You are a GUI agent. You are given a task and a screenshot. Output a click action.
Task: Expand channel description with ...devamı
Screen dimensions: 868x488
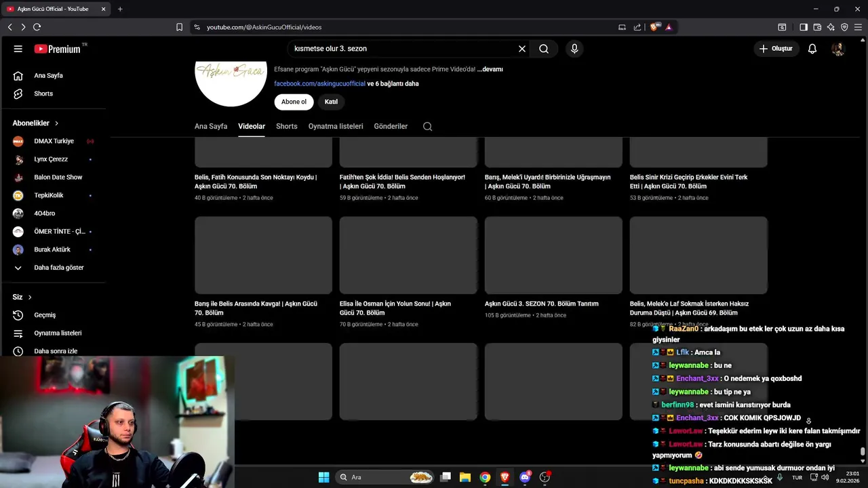click(490, 69)
